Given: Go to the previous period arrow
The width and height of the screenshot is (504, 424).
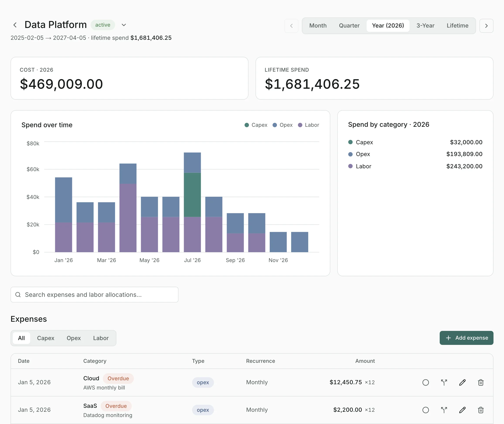Looking at the screenshot, I should pyautogui.click(x=291, y=26).
